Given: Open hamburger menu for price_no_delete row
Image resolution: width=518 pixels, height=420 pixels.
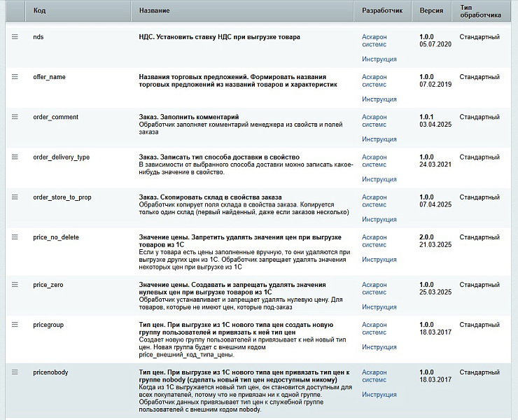Looking at the screenshot, I should (15, 237).
